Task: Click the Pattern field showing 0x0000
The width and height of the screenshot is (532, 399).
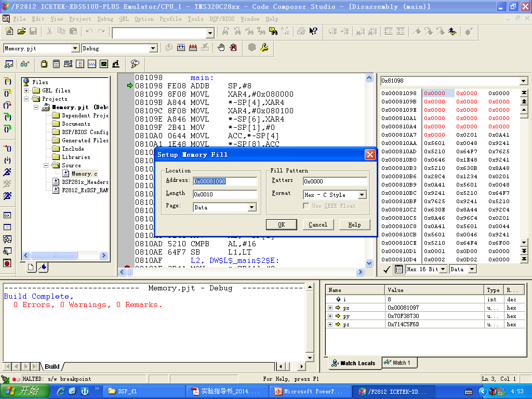Action: pyautogui.click(x=335, y=181)
